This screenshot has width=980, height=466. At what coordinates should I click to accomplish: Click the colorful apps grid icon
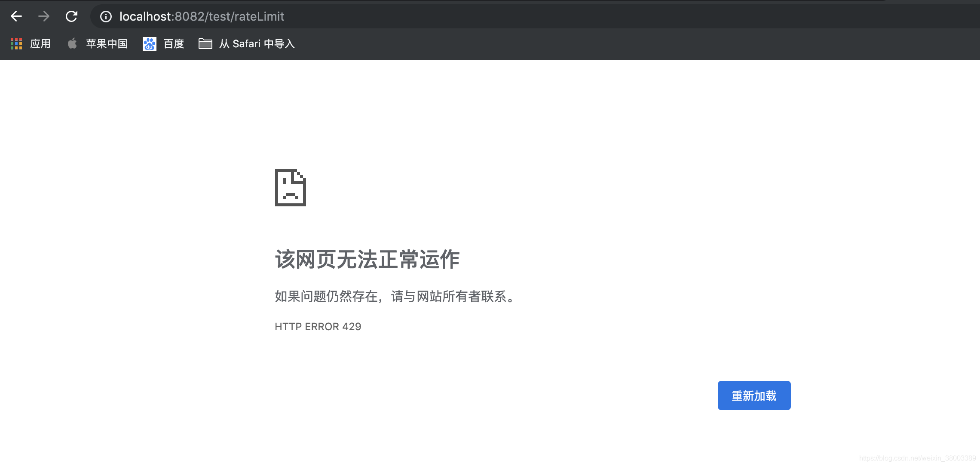pos(16,43)
